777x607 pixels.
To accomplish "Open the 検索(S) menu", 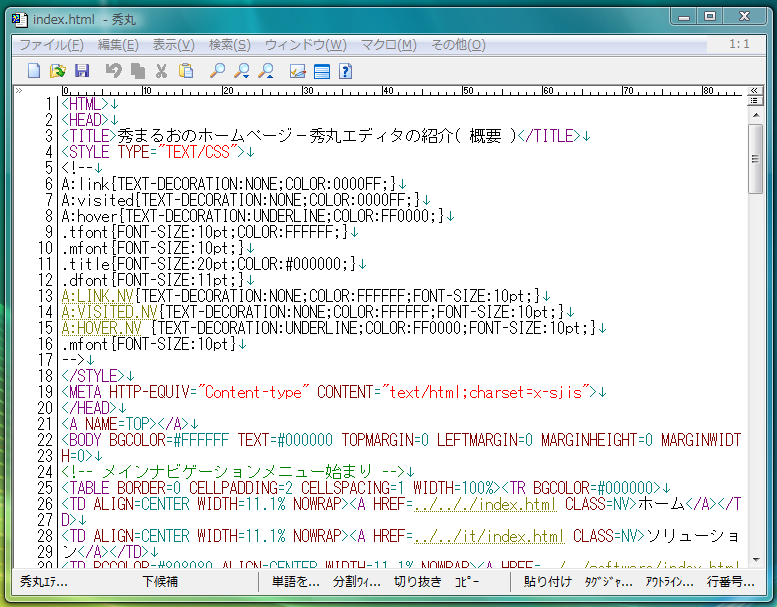I will pos(229,45).
